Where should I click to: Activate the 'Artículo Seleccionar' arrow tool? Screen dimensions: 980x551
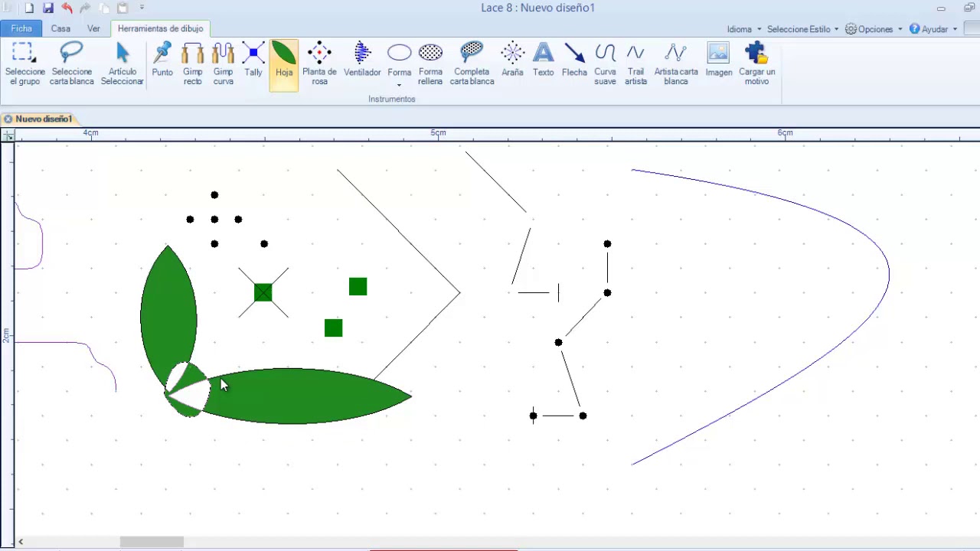(122, 64)
